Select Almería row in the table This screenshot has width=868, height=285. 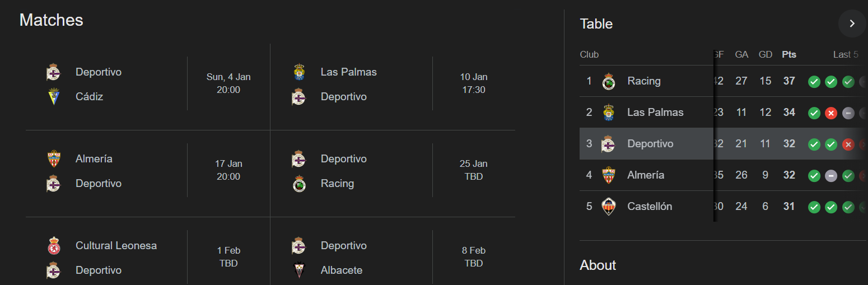(645, 175)
